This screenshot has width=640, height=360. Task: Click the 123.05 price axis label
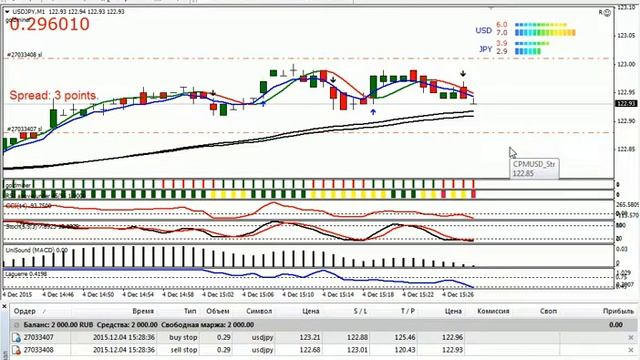tap(626, 36)
